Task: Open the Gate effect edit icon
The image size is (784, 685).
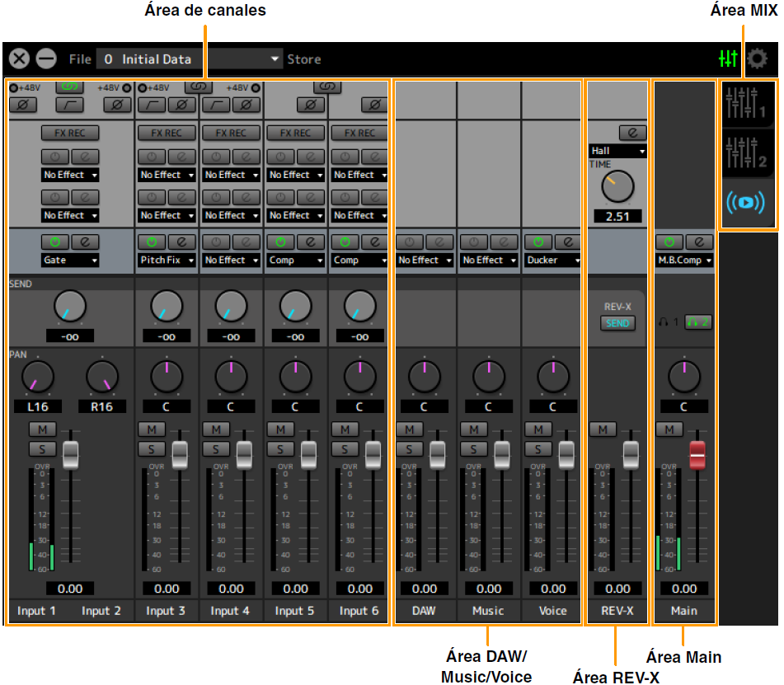Action: 85,242
